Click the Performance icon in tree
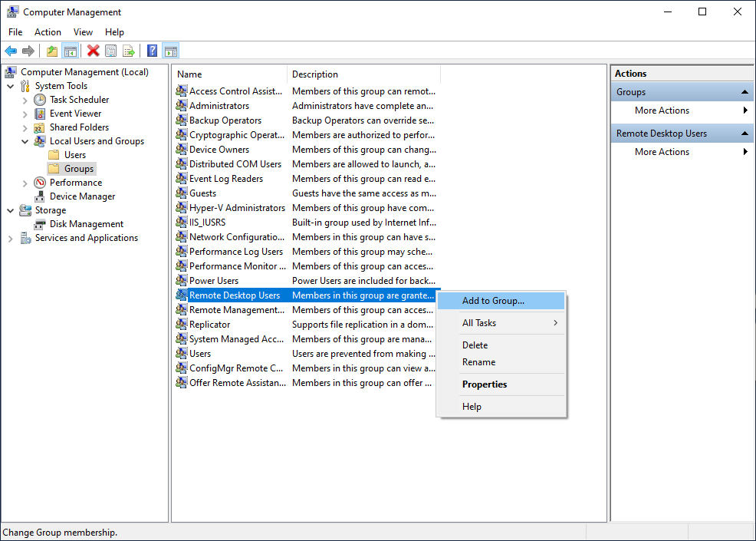Screen dimensions: 756x541 coord(40,183)
